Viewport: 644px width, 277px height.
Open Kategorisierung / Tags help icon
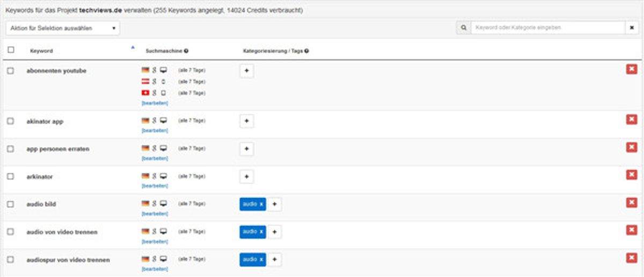pos(306,51)
